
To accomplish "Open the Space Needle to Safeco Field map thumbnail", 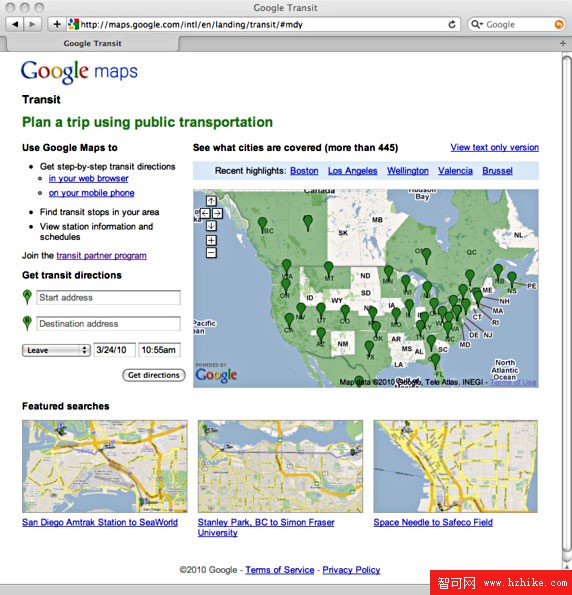I will (455, 466).
